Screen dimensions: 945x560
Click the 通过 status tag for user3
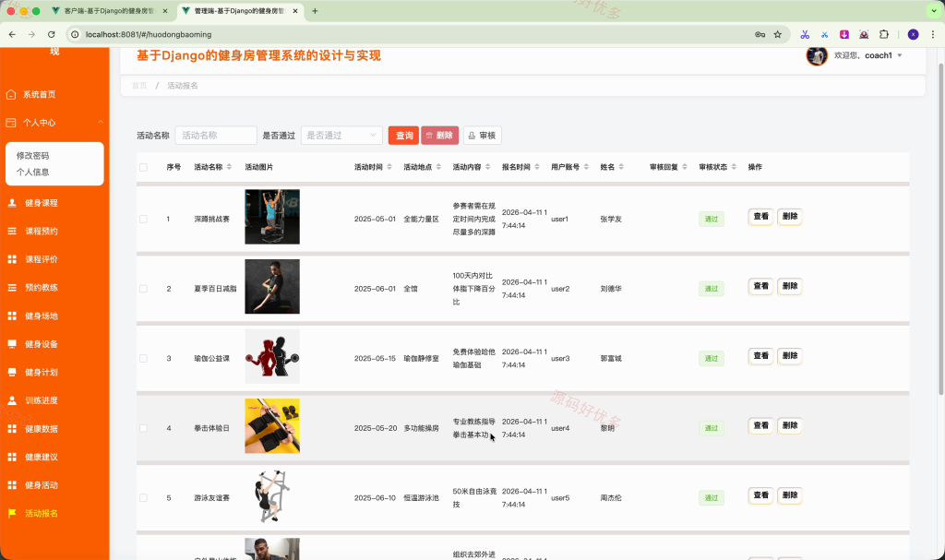pyautogui.click(x=712, y=359)
